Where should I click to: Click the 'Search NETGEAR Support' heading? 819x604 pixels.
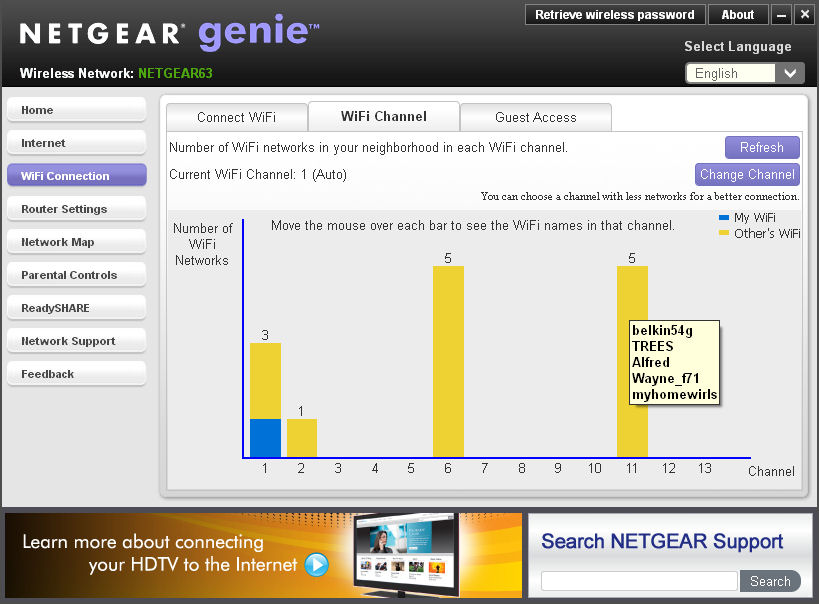tap(662, 541)
